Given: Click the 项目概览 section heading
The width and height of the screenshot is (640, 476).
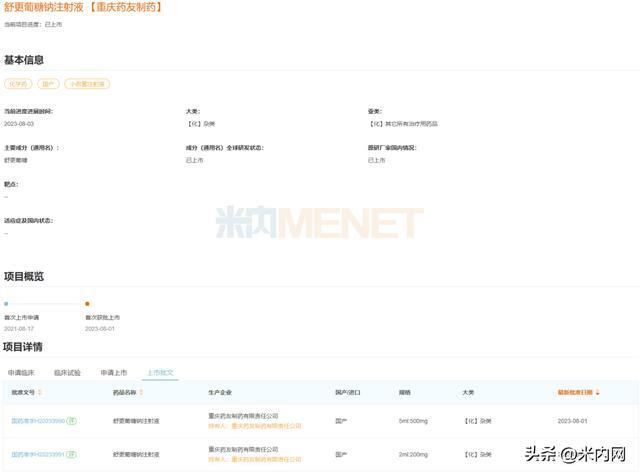Looking at the screenshot, I should point(24,276).
